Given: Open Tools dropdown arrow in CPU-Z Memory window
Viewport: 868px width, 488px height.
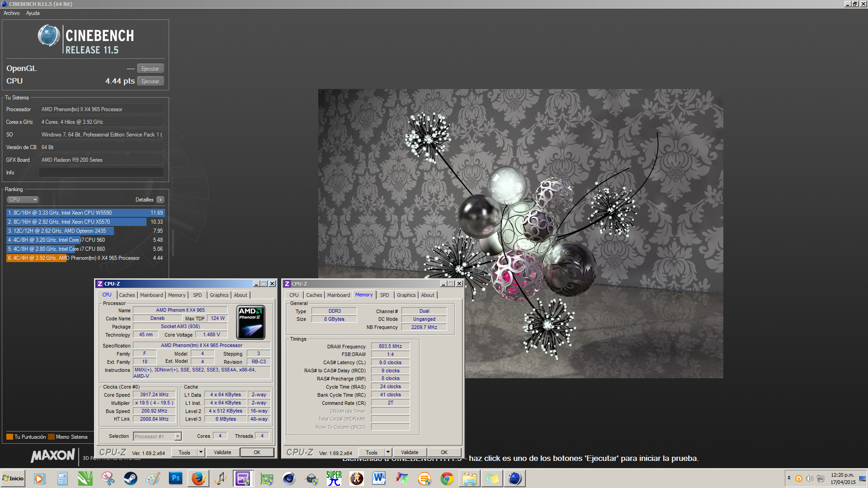Looking at the screenshot, I should (388, 452).
